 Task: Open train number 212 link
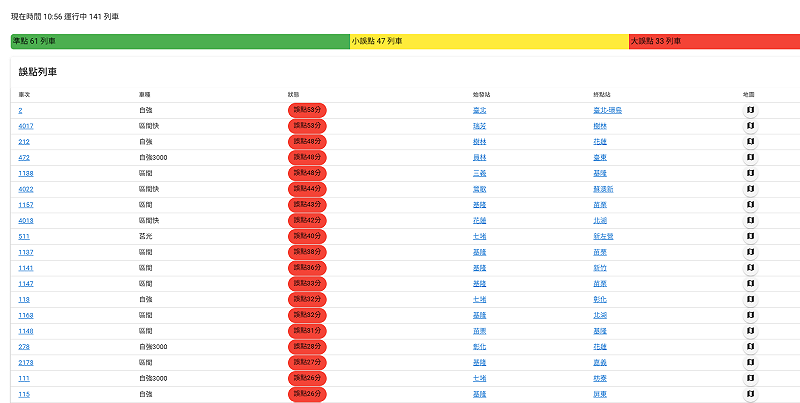(24, 142)
